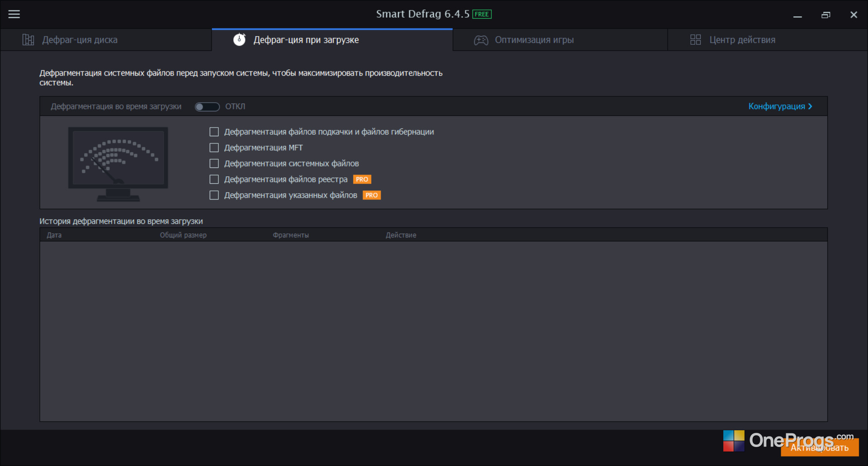This screenshot has width=868, height=466.
Task: Click the boot-time defrag stopwatch icon
Action: [x=239, y=40]
